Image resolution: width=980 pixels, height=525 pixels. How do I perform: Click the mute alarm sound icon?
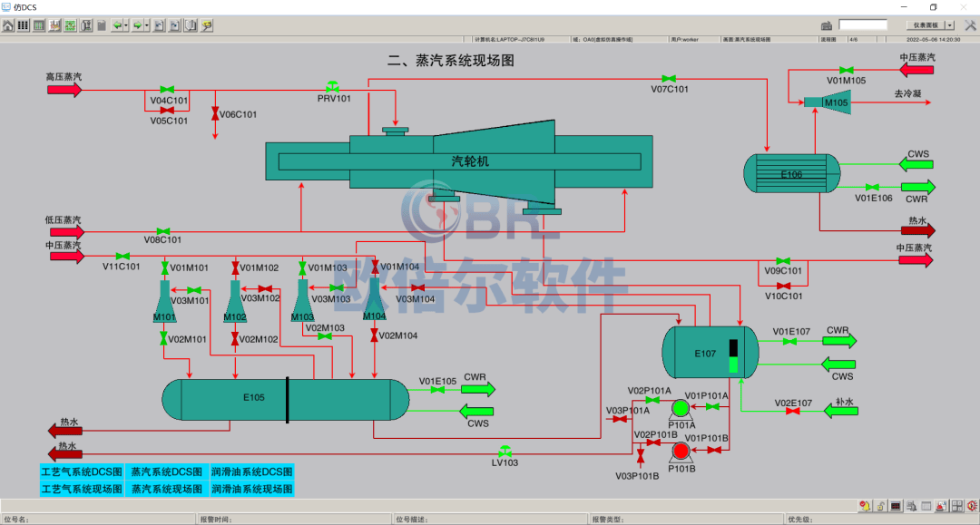click(x=972, y=506)
